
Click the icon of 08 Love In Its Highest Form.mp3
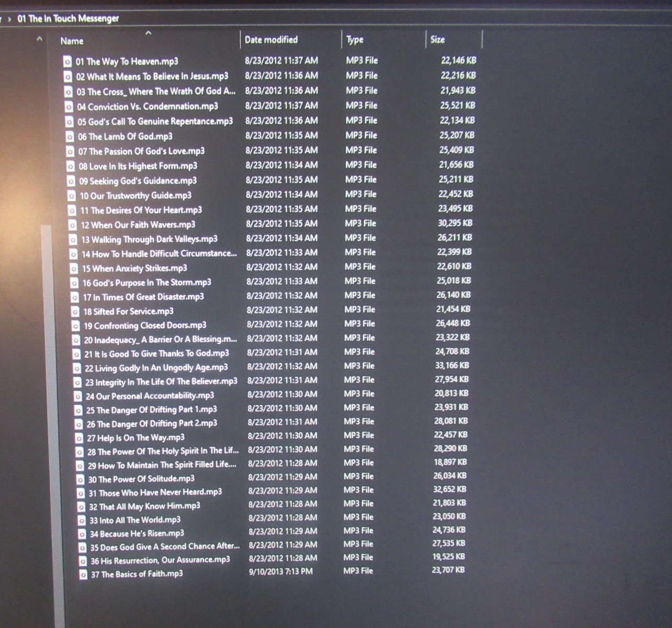click(71, 166)
